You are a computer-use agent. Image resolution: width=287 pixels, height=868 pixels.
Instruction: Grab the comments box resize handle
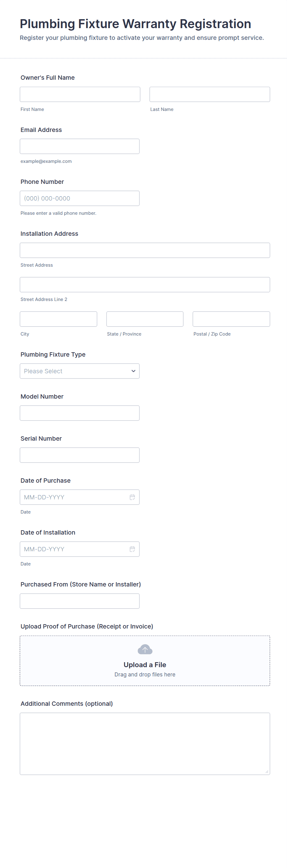[267, 772]
